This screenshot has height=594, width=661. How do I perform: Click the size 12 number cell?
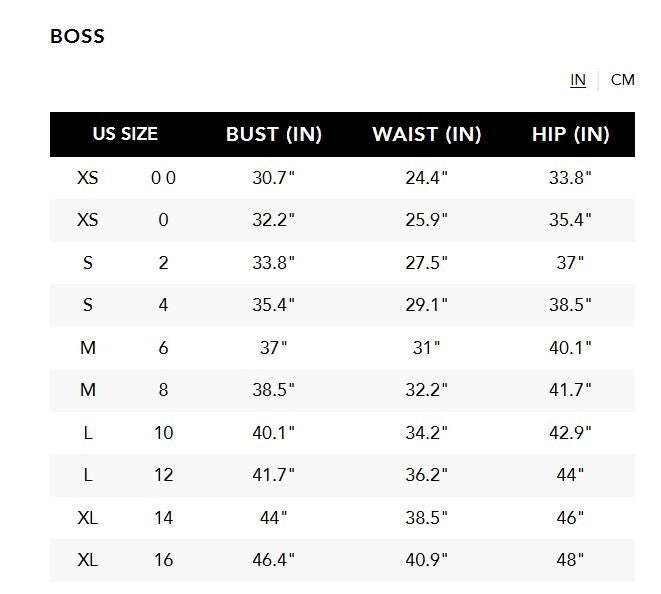[x=163, y=475]
